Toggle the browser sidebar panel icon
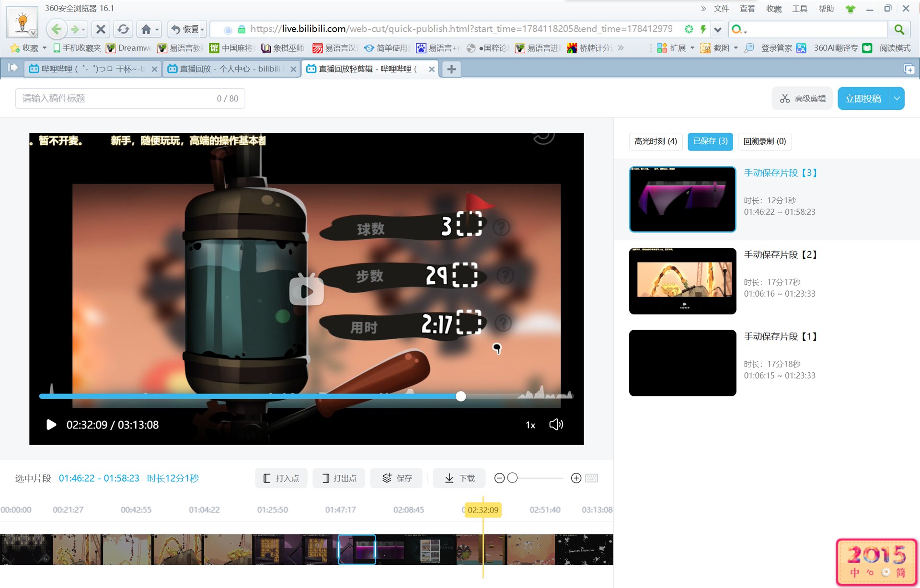 [12, 68]
